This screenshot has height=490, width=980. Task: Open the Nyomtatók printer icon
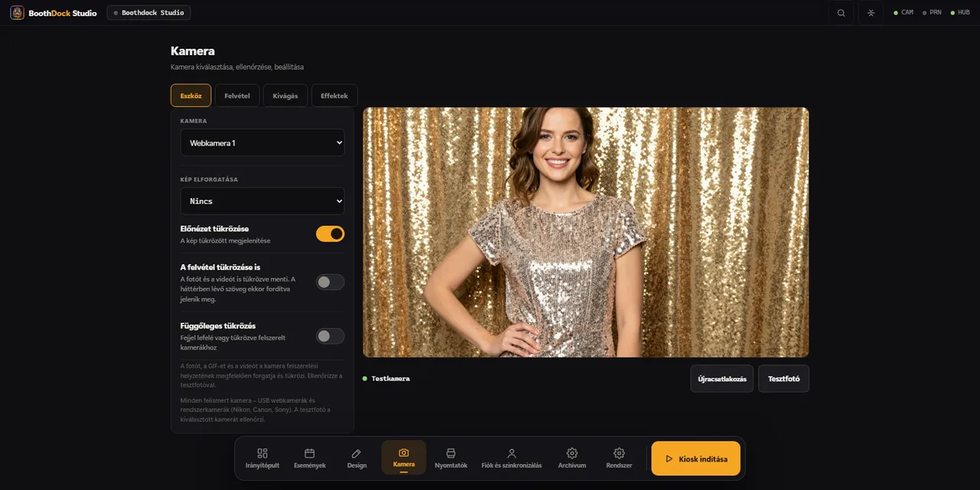pos(451,452)
